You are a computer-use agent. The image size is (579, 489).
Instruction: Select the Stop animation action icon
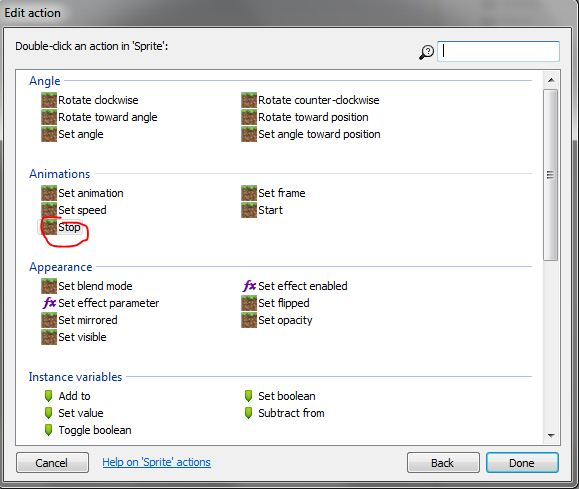tap(49, 227)
